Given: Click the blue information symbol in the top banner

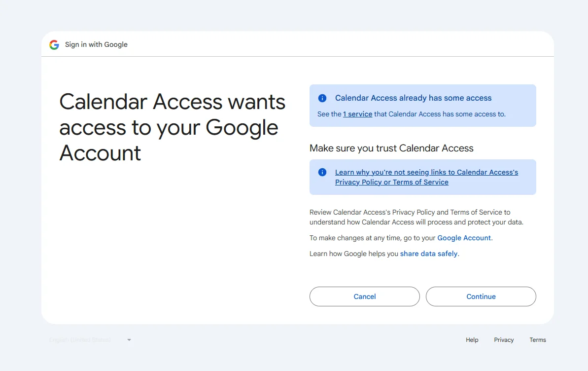Looking at the screenshot, I should point(322,97).
